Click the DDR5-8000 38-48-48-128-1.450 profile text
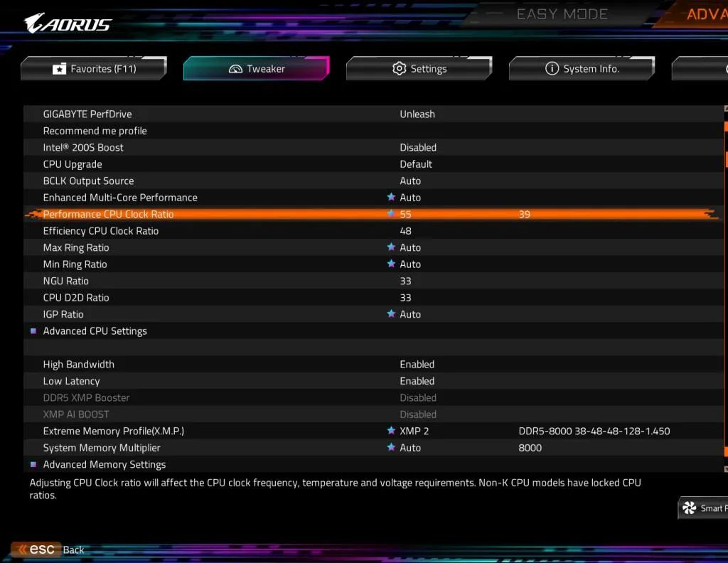The image size is (728, 563). (594, 431)
